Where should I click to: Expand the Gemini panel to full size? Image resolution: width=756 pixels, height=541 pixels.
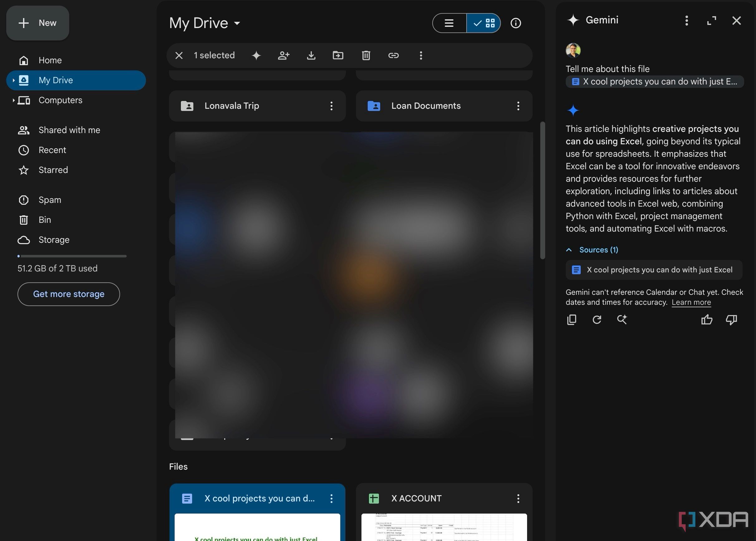712,21
